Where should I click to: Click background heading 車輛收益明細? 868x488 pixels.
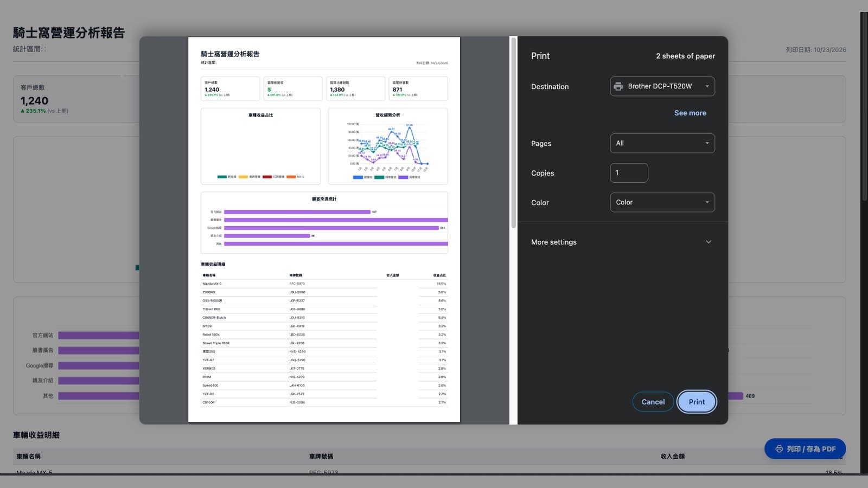(36, 435)
